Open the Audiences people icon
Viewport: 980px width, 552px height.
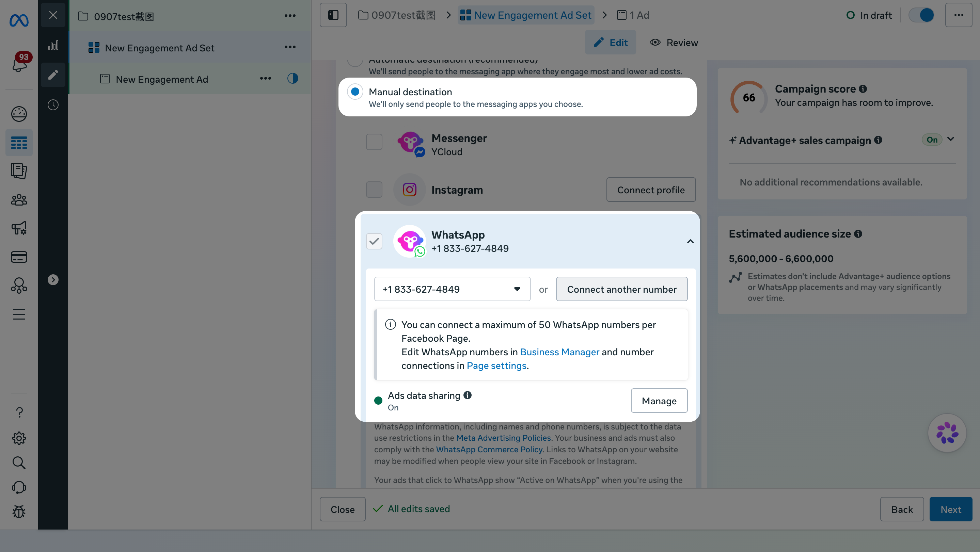(19, 200)
